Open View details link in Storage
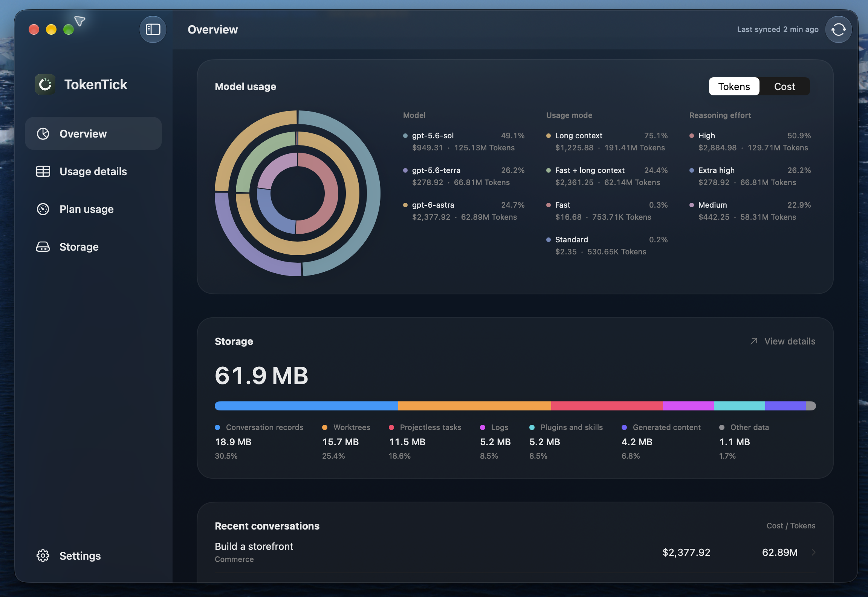 pos(782,341)
